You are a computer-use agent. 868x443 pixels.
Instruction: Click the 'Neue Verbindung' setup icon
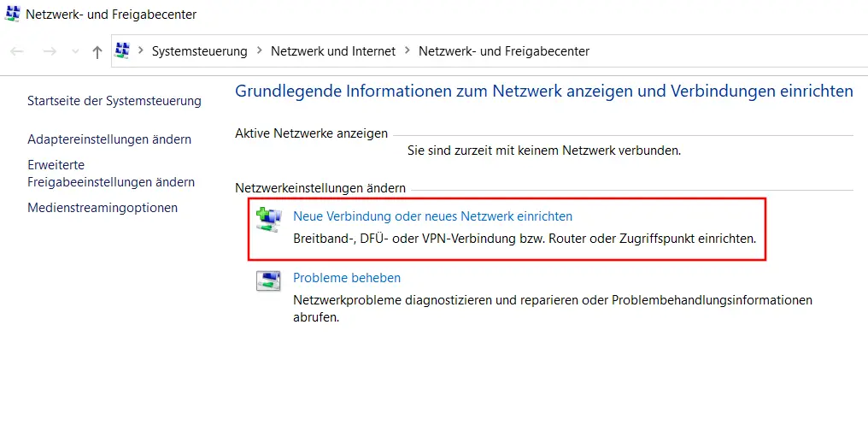(x=268, y=221)
